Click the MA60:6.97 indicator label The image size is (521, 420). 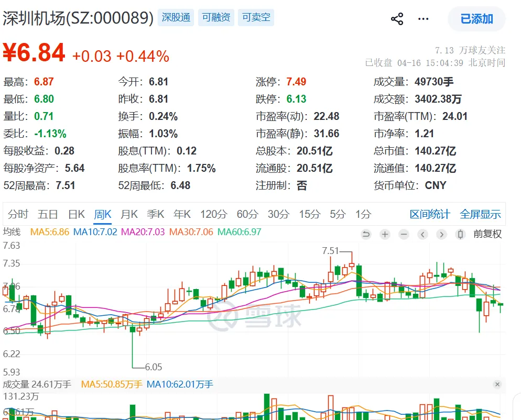click(x=239, y=232)
